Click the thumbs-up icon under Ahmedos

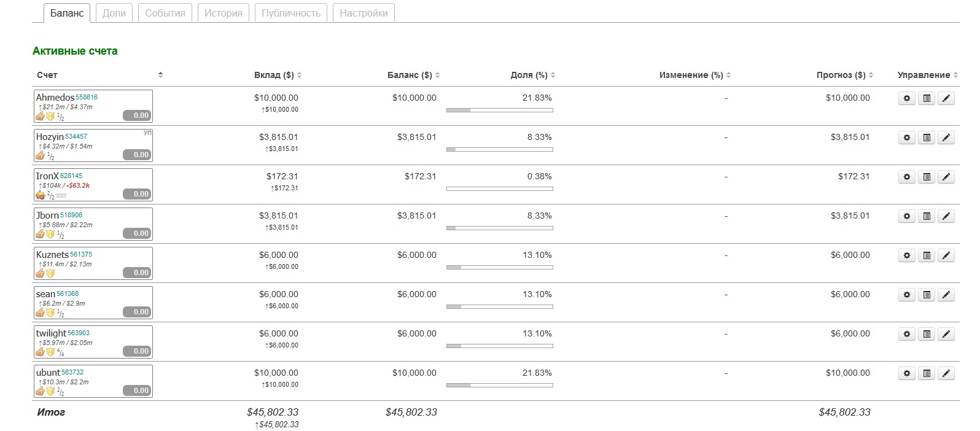[x=41, y=116]
